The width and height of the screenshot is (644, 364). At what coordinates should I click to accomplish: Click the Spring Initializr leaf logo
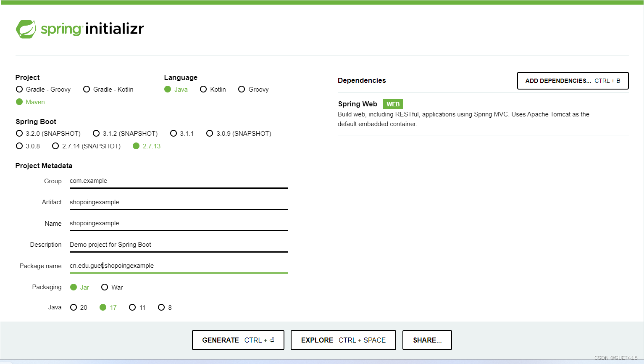[26, 29]
